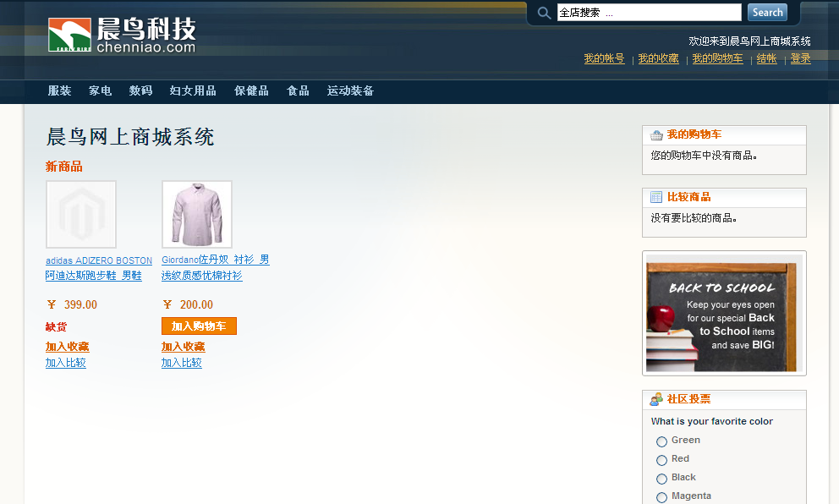Viewport: 839px width, 504px height.
Task: Click the ¥ 399.00 price text
Action: tap(72, 304)
